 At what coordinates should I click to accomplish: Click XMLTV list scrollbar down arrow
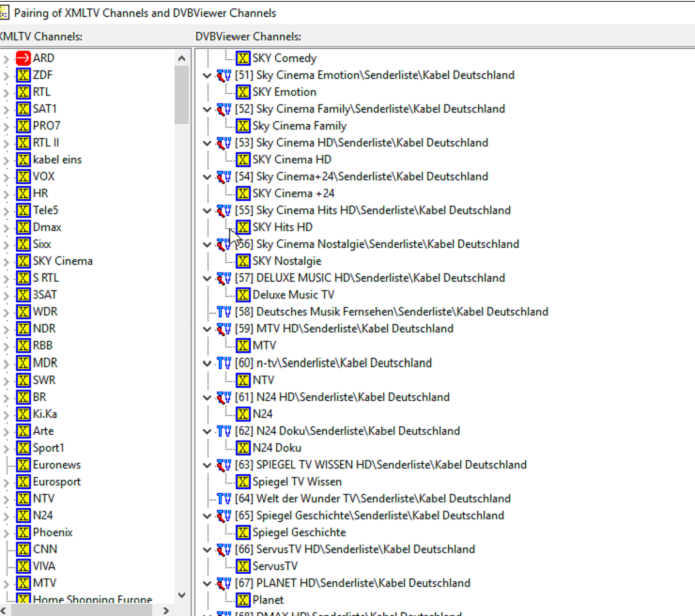(x=181, y=594)
